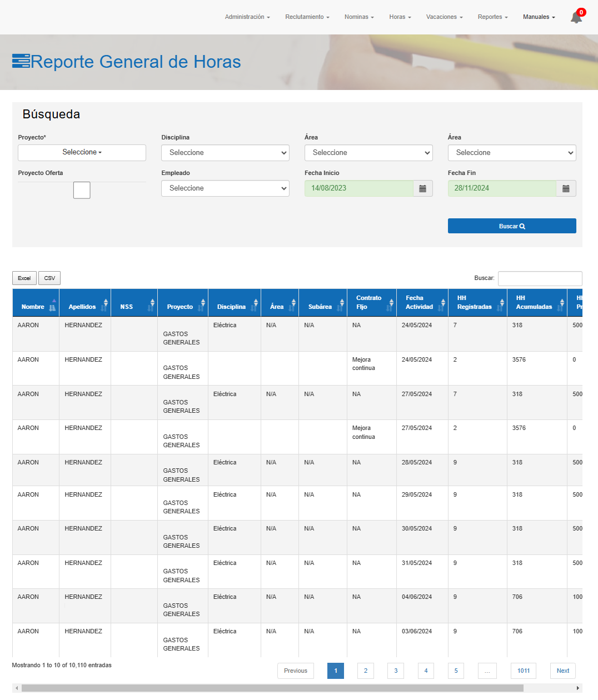Click the horizontal scrollbar under the table
598x700 pixels.
272,688
